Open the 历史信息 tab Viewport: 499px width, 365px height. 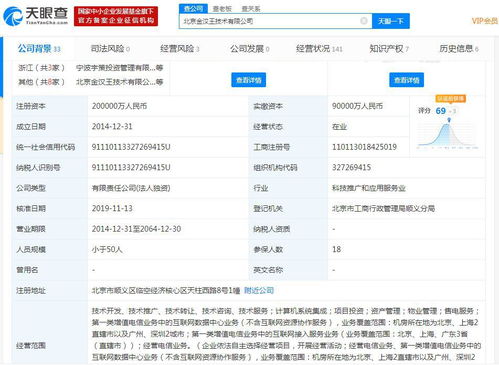[x=459, y=49]
